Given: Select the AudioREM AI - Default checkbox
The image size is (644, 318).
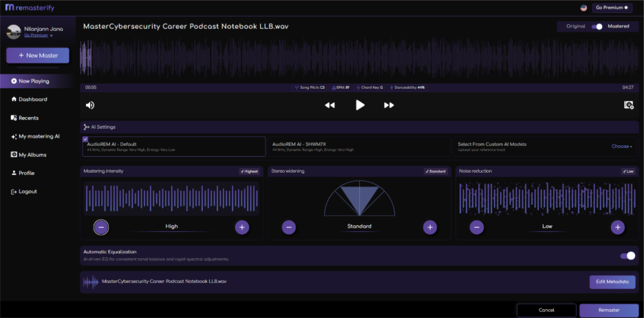Looking at the screenshot, I should [x=85, y=139].
